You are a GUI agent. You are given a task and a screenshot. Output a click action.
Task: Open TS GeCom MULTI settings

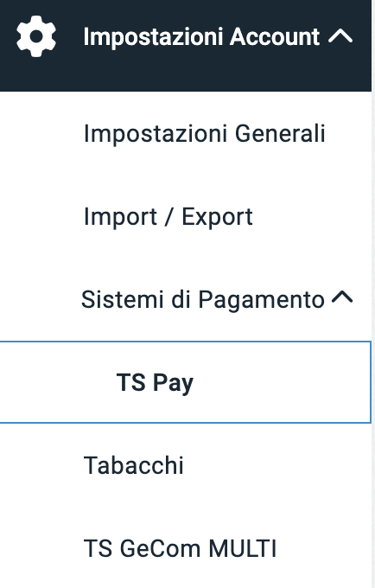pos(180,548)
